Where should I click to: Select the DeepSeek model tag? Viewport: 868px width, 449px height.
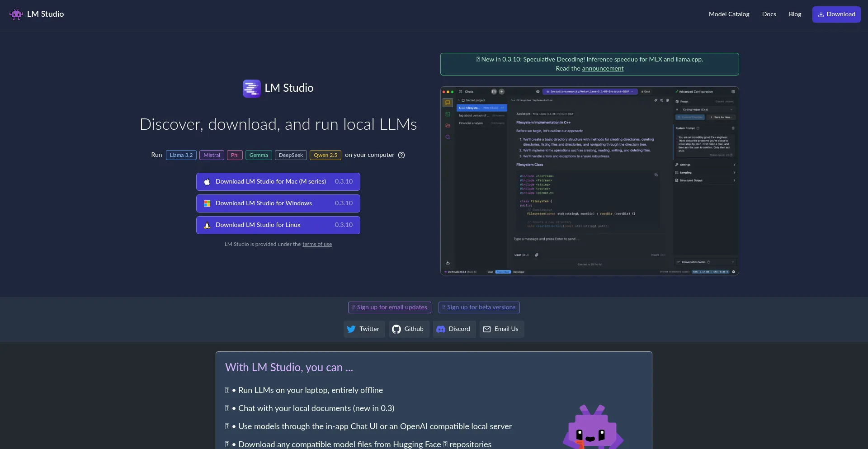(291, 155)
